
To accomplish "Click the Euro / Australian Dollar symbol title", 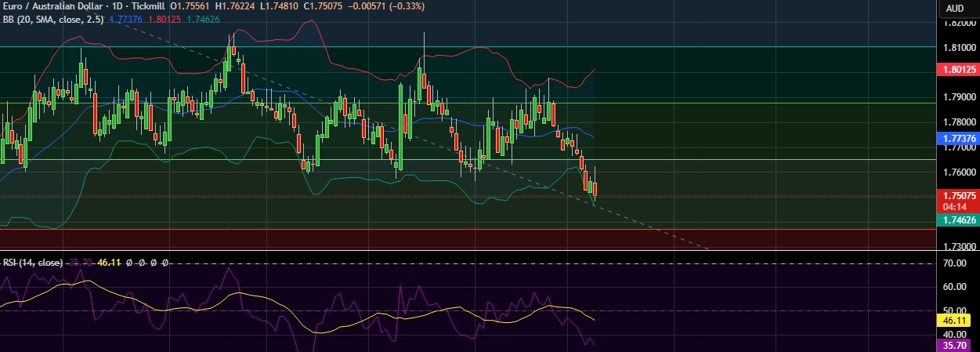I will pyautogui.click(x=52, y=5).
